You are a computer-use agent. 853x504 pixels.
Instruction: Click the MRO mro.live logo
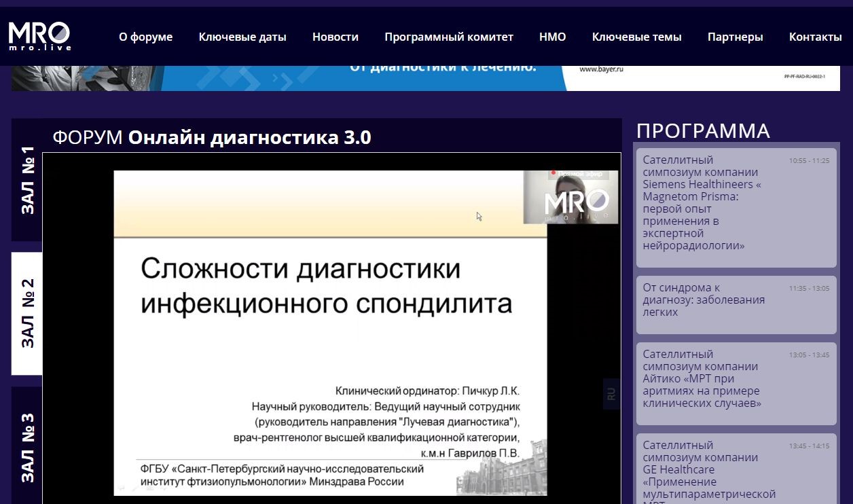point(39,37)
